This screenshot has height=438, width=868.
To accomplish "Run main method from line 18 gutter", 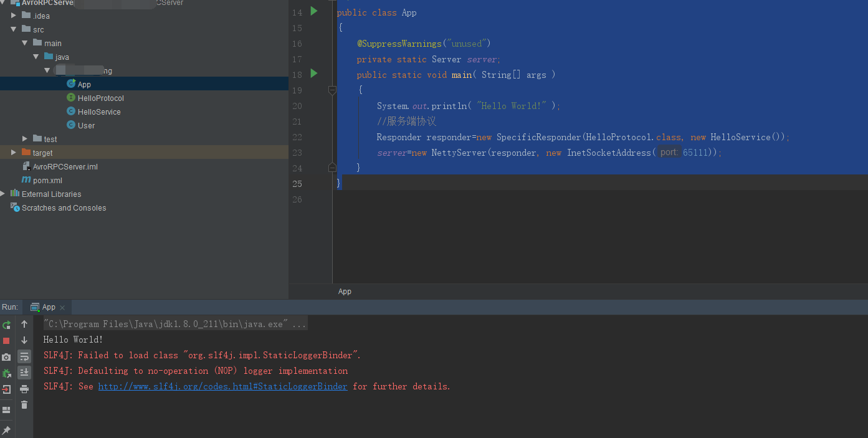I will coord(314,74).
